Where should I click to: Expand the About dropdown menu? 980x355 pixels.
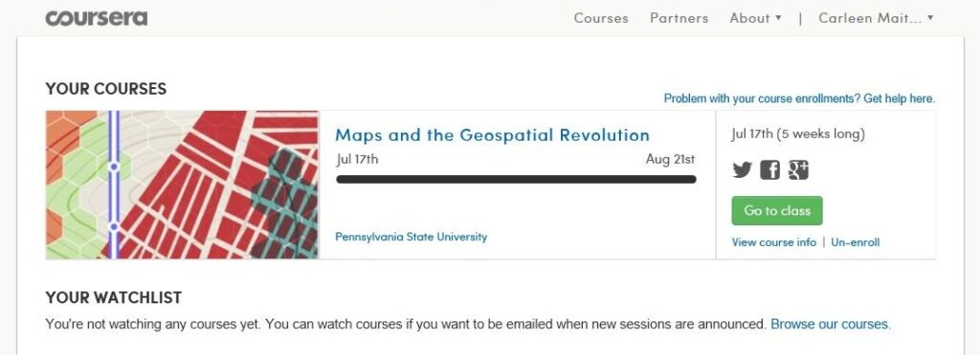pyautogui.click(x=756, y=18)
